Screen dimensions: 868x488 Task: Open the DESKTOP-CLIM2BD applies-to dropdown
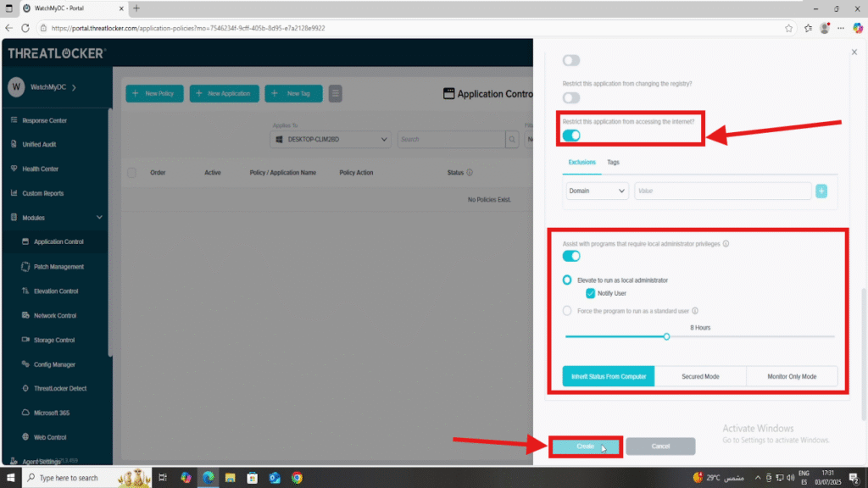tap(331, 140)
